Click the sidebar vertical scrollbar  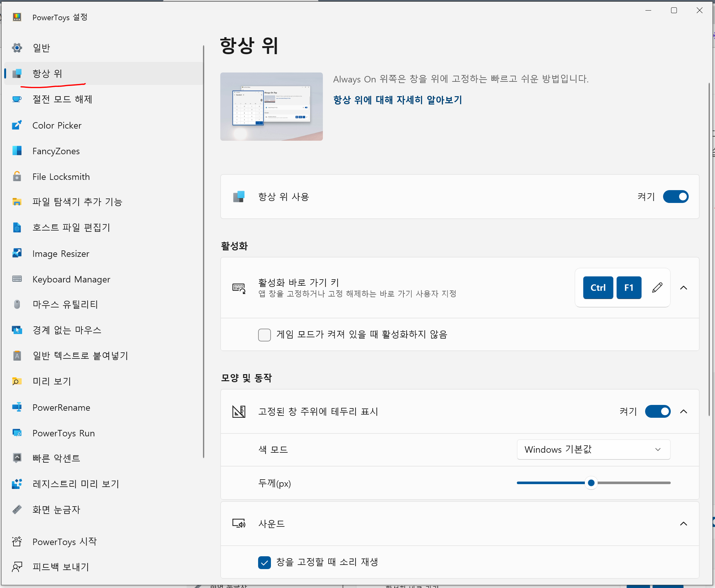[x=204, y=251]
